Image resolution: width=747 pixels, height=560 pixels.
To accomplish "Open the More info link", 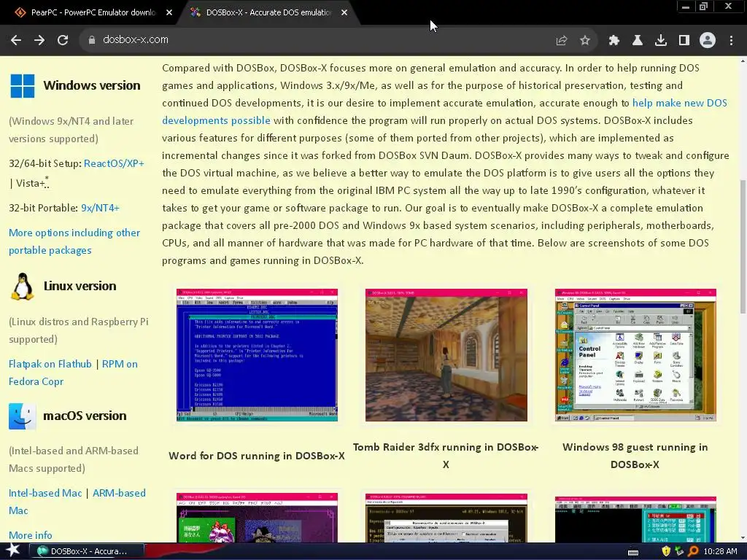I will tap(31, 535).
